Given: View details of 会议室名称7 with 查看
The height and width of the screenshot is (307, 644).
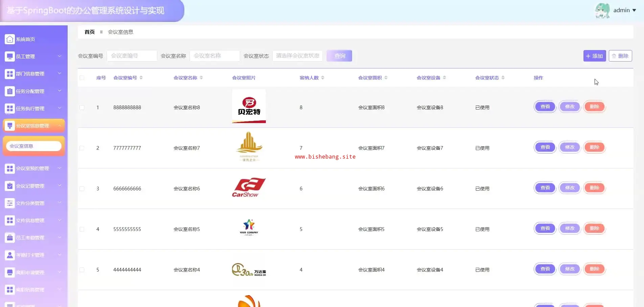Looking at the screenshot, I should click(x=545, y=147).
